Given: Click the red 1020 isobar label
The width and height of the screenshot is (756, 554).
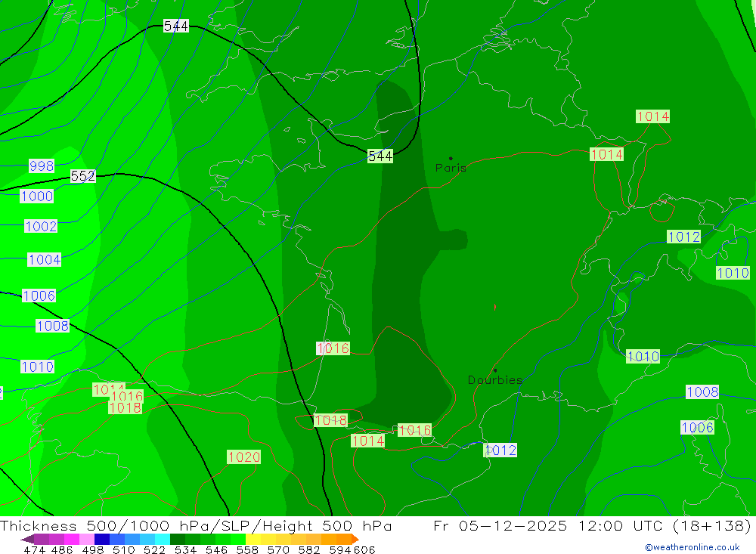Looking at the screenshot, I should (244, 457).
